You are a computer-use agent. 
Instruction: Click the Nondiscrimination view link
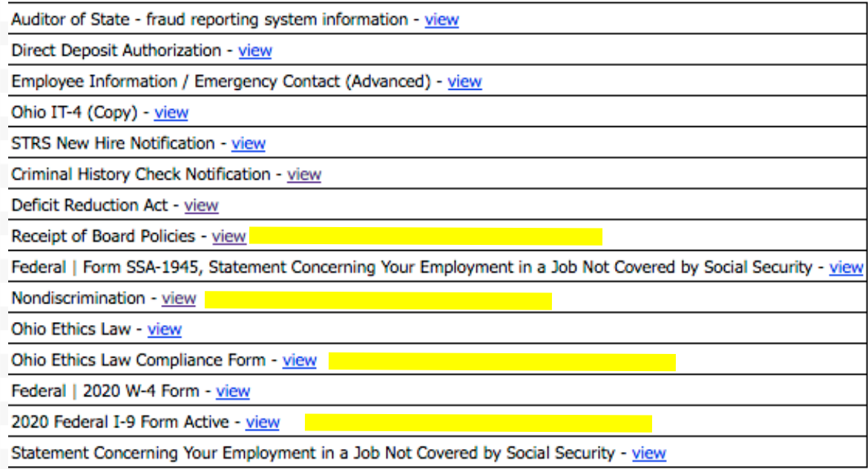coord(179,298)
